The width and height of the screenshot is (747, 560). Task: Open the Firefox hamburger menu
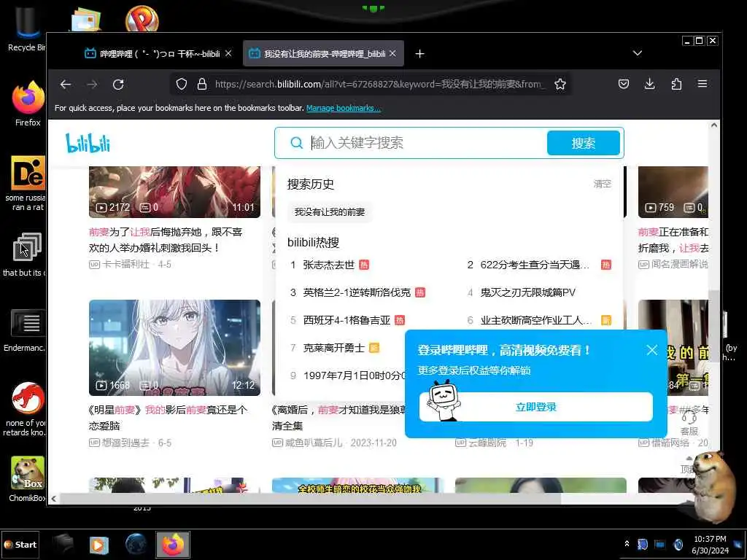point(703,84)
